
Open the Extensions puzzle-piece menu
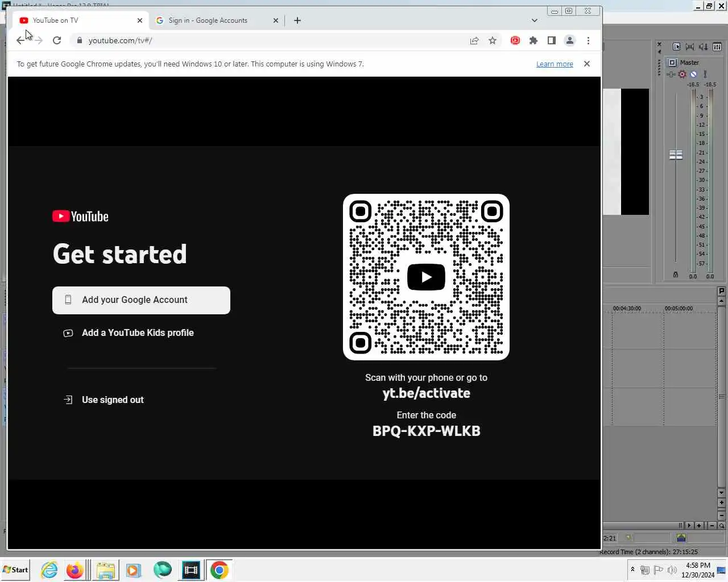(x=533, y=40)
